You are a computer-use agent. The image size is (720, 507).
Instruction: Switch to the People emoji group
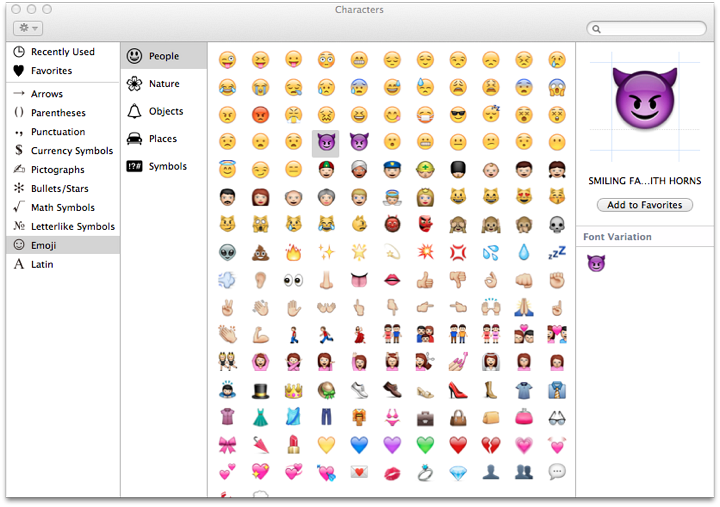(164, 56)
